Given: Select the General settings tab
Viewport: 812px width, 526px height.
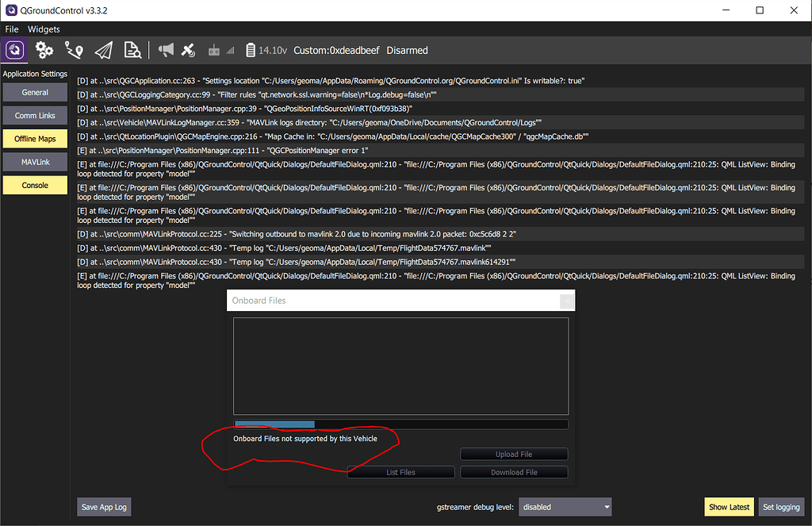Looking at the screenshot, I should click(35, 93).
